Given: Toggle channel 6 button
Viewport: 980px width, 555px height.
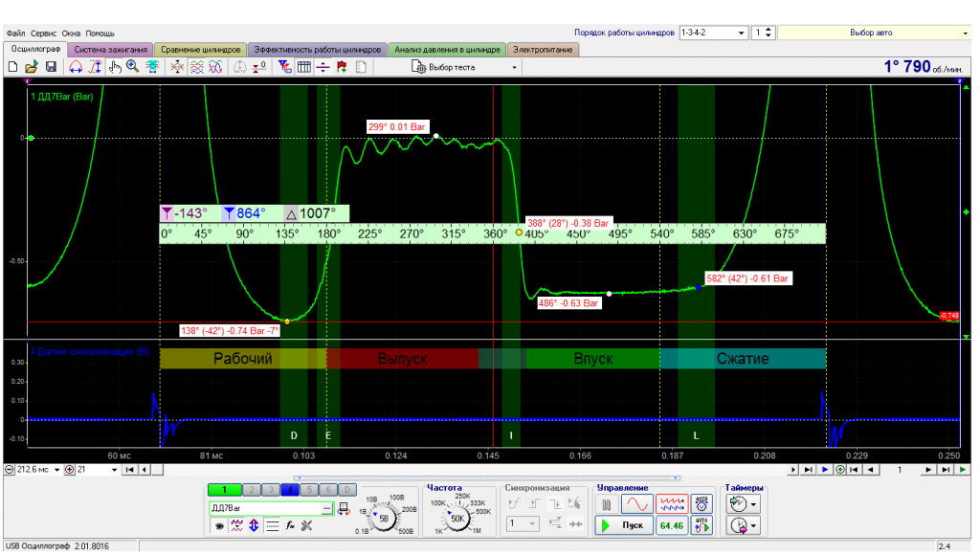Looking at the screenshot, I should click(x=328, y=490).
